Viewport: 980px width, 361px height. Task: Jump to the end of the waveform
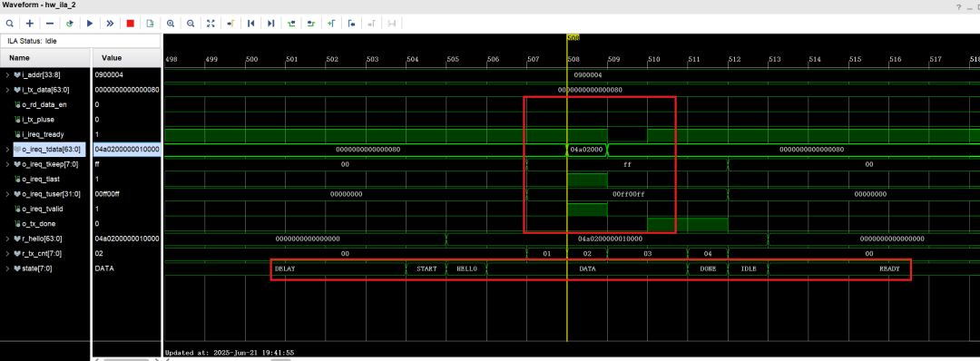pos(270,23)
